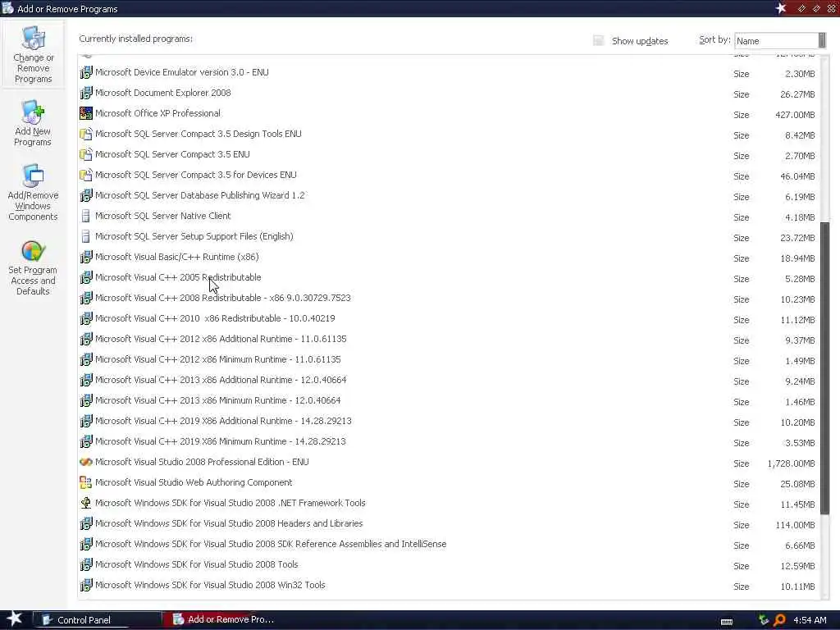This screenshot has height=630, width=840.
Task: Click the Windows SDK .NET Framework Tools icon
Action: pyautogui.click(x=85, y=503)
